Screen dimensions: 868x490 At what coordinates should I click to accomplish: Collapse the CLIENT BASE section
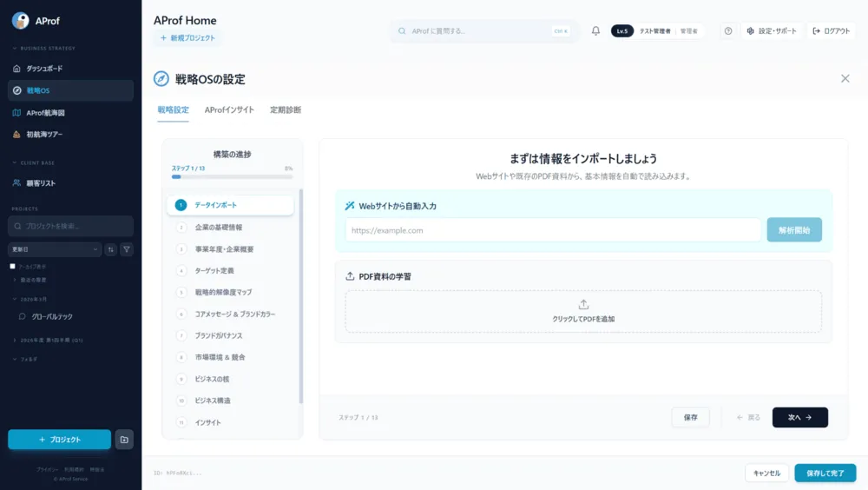pos(33,163)
